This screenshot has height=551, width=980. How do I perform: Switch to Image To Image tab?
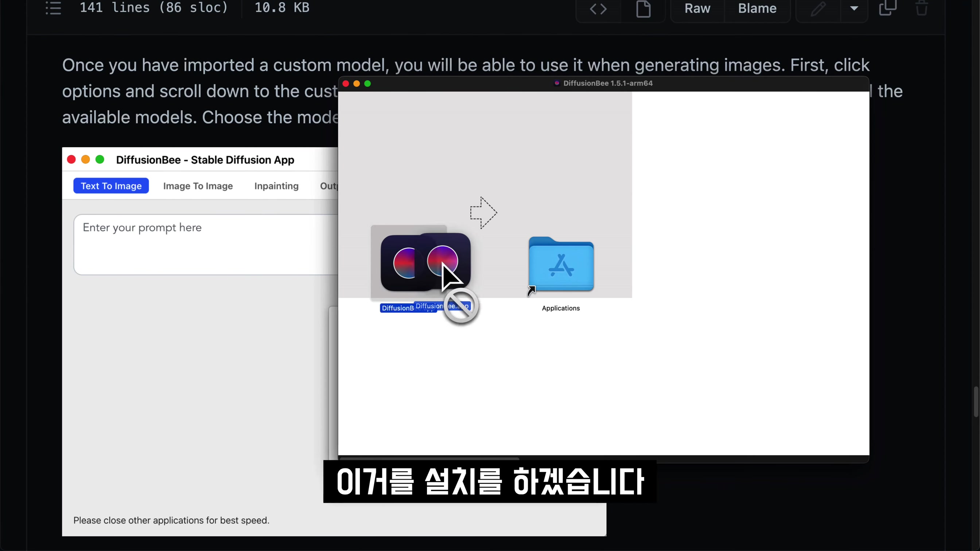198,186
